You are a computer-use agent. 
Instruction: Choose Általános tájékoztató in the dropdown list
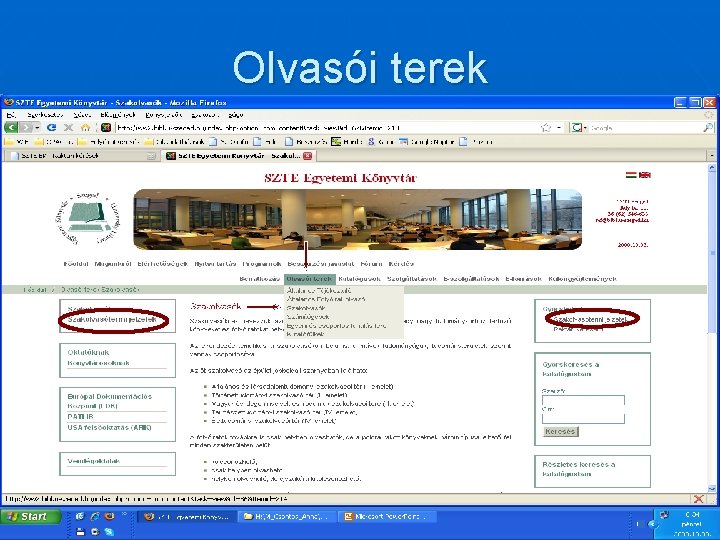pos(319,291)
